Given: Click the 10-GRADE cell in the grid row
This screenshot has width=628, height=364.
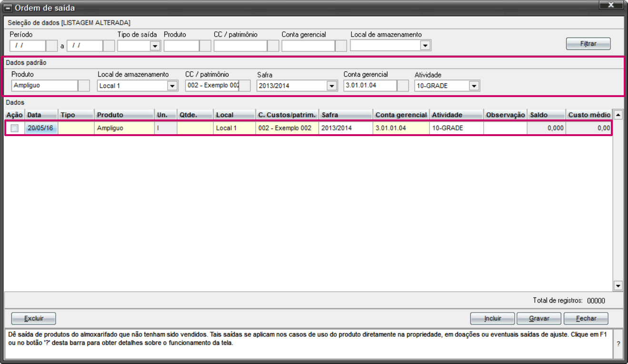Looking at the screenshot, I should tap(457, 128).
